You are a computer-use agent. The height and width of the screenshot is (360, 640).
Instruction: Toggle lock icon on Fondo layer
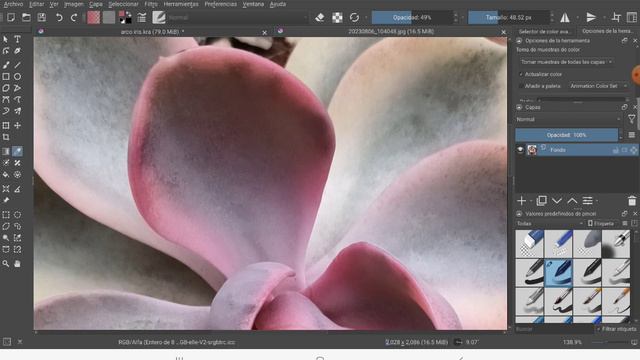click(x=615, y=150)
